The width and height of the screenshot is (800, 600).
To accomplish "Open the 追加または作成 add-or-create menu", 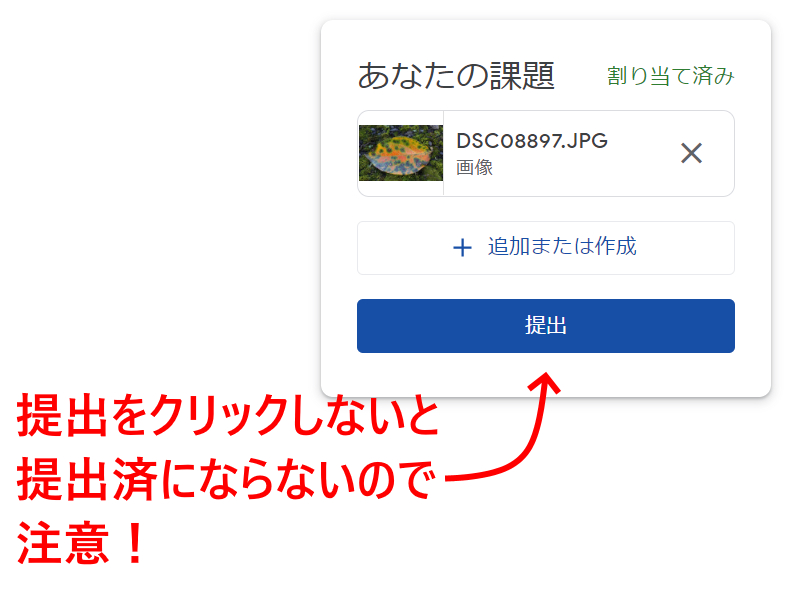I will pyautogui.click(x=545, y=248).
